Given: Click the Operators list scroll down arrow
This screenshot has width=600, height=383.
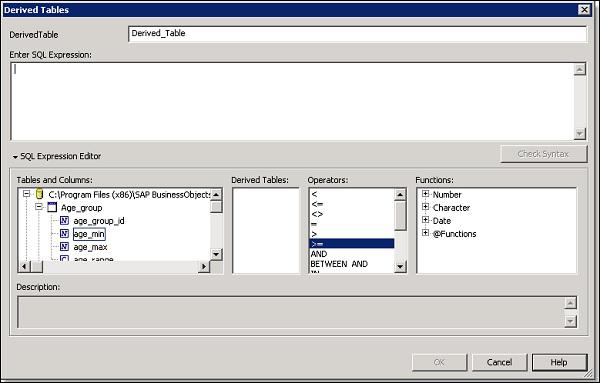Looking at the screenshot, I should pos(400,266).
